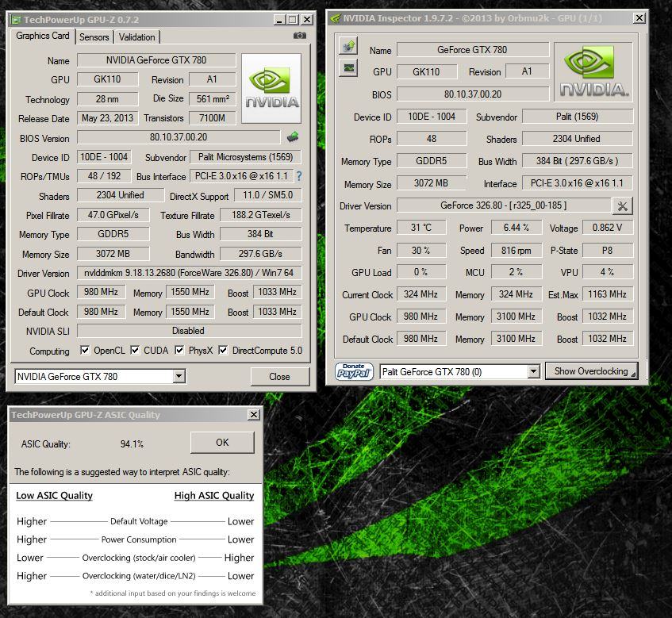Screen dimensions: 672x618
Task: Click the GPU-Z BIOS Version field 80.10.37.00.20
Action: pos(179,137)
